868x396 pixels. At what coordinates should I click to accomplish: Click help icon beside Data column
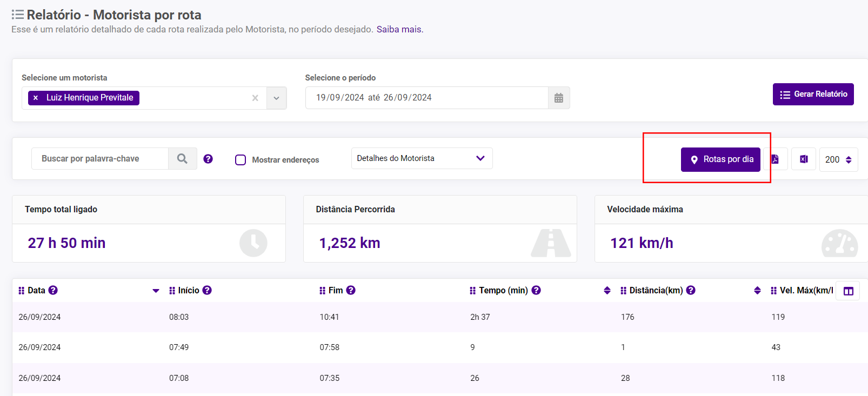click(x=53, y=290)
